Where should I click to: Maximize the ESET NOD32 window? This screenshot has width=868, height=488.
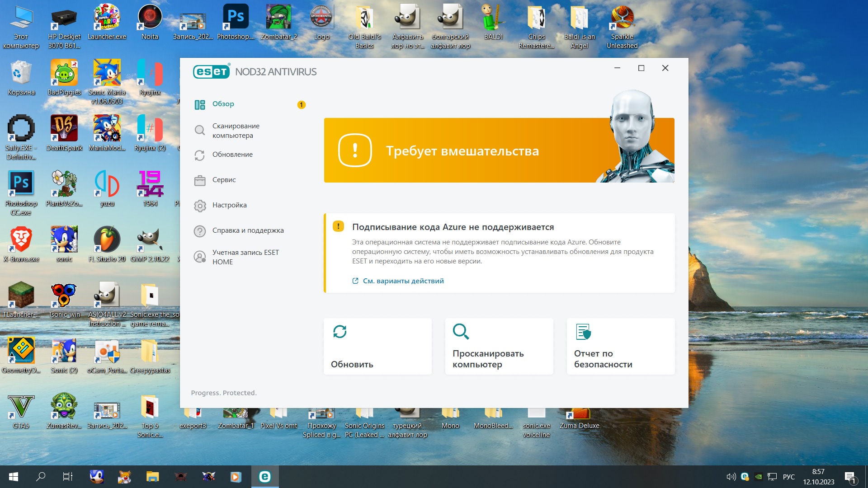641,68
